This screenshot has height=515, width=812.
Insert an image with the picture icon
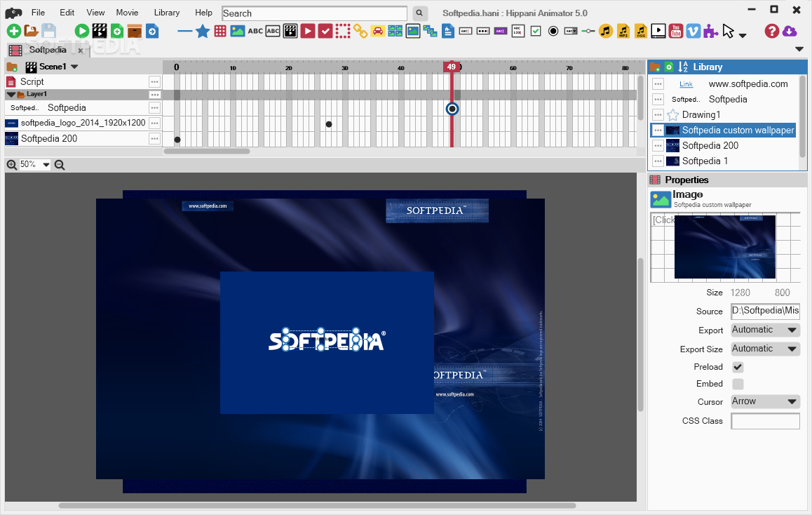tap(238, 31)
